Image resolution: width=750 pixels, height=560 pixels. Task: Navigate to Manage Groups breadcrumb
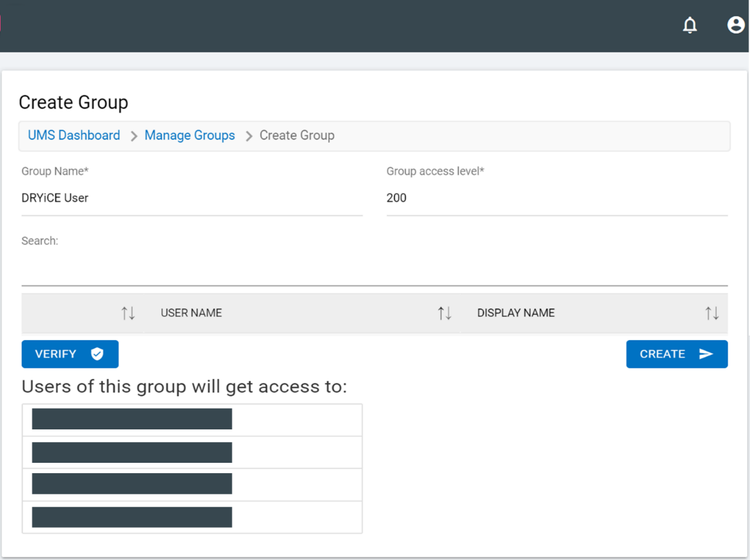coord(189,135)
